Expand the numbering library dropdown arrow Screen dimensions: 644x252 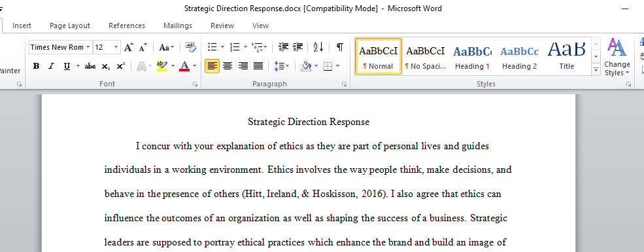[x=245, y=47]
